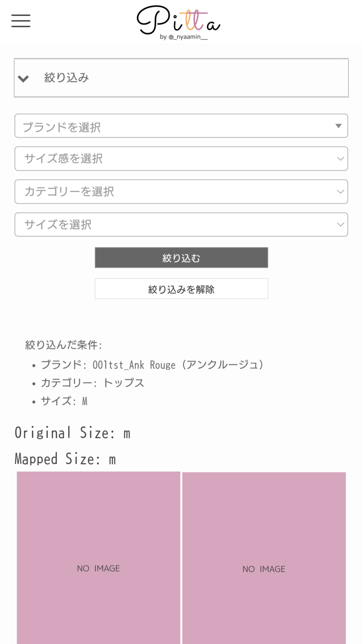362x644 pixels.
Task: Click the by @_nyaamin__ text under logo
Action: (x=184, y=37)
